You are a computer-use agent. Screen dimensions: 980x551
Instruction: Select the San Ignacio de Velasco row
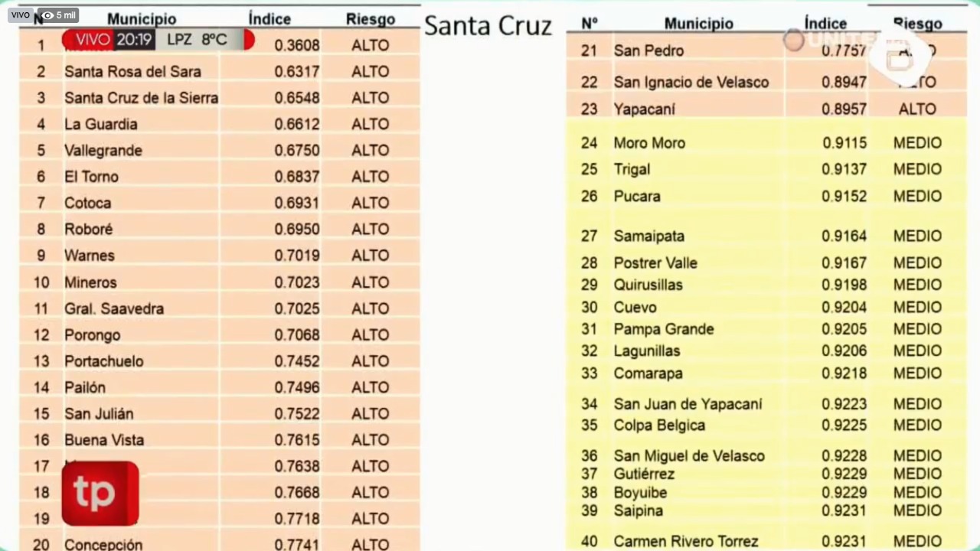click(x=766, y=82)
